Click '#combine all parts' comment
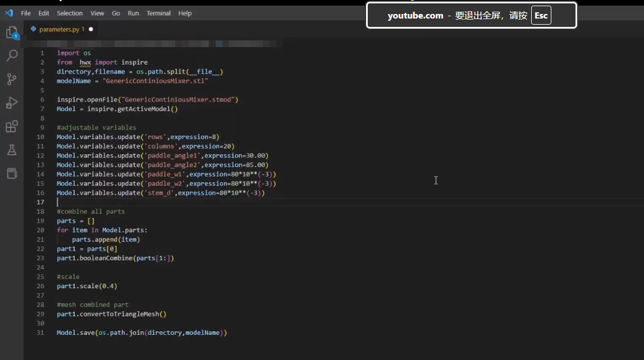 [91, 211]
